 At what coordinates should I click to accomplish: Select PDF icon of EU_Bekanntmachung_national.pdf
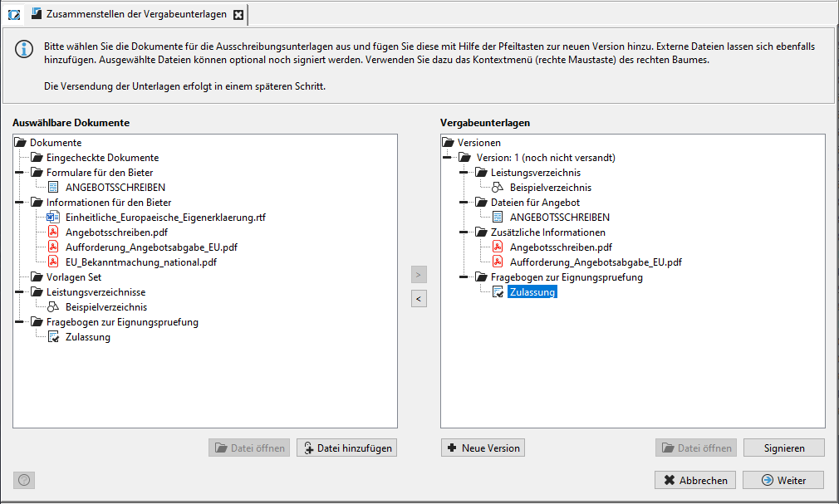53,262
